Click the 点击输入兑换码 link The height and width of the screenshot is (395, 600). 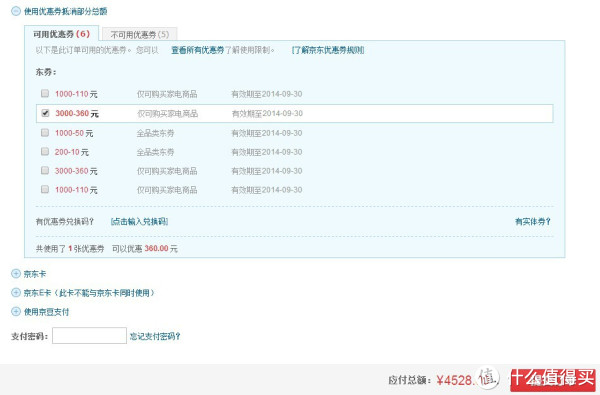point(139,222)
